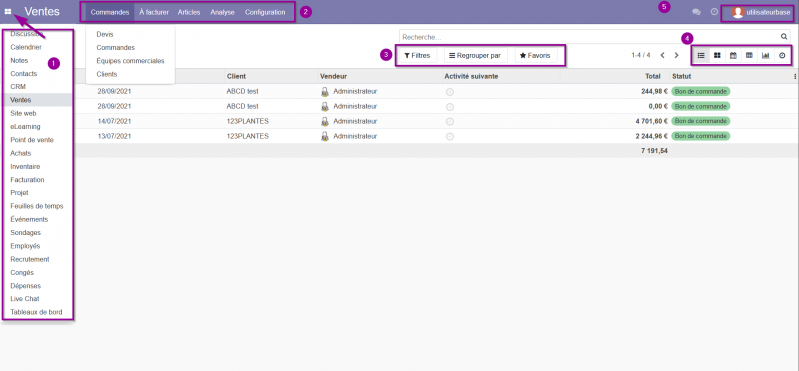Viewport: 799px width, 371px height.
Task: Open the conversations chat icon
Action: pyautogui.click(x=697, y=12)
